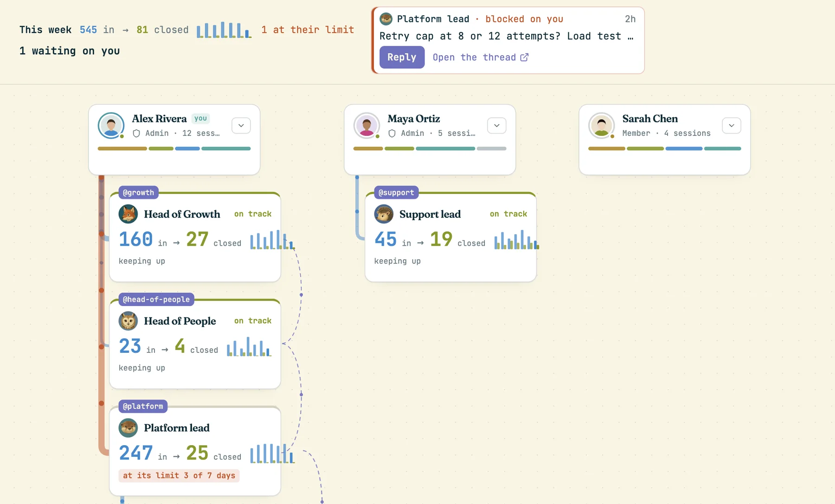
Task: Click the Head of Growth 'on track' status
Action: pos(253,214)
